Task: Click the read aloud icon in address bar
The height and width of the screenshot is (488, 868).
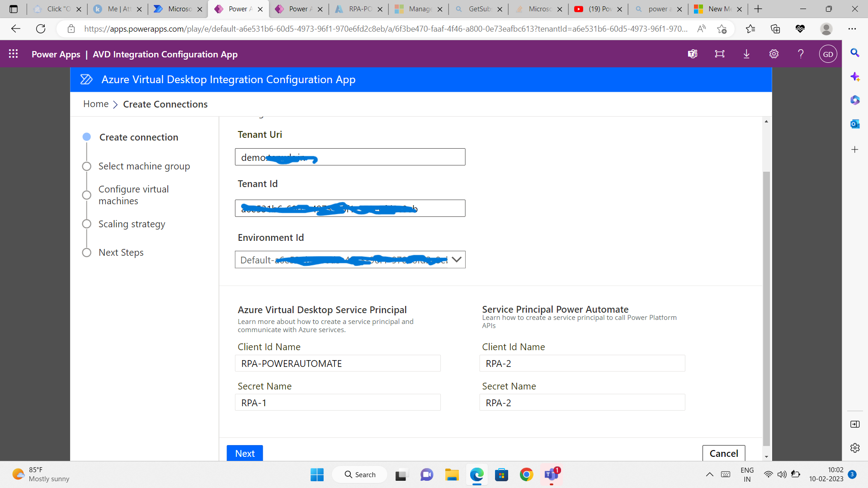Action: tap(701, 29)
